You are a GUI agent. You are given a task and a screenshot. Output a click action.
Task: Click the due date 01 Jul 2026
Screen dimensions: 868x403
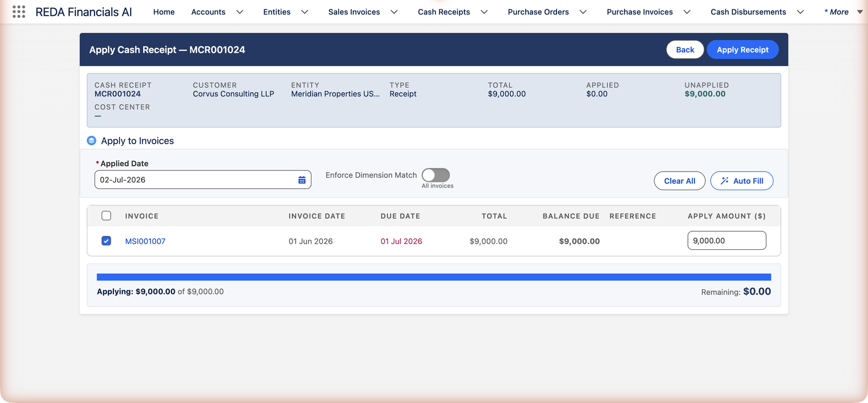tap(401, 241)
